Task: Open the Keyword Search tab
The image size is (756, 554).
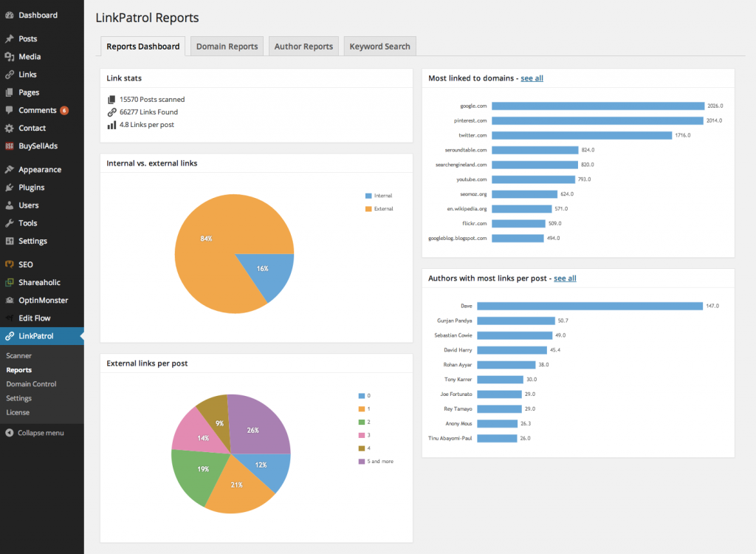Action: pyautogui.click(x=379, y=47)
